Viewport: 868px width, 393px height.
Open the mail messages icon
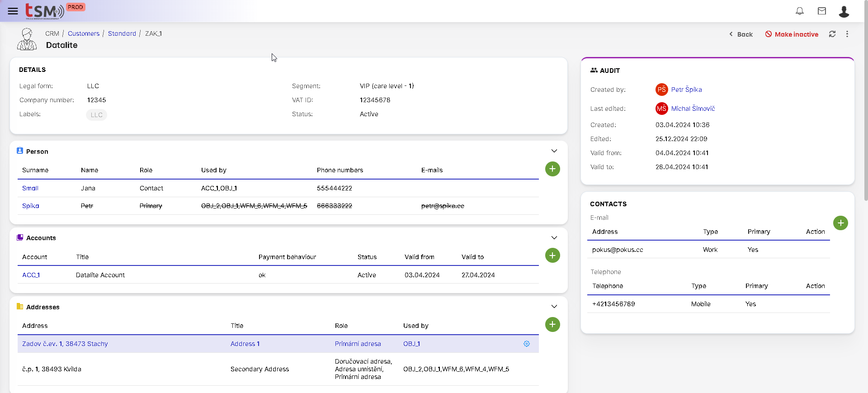tap(821, 11)
